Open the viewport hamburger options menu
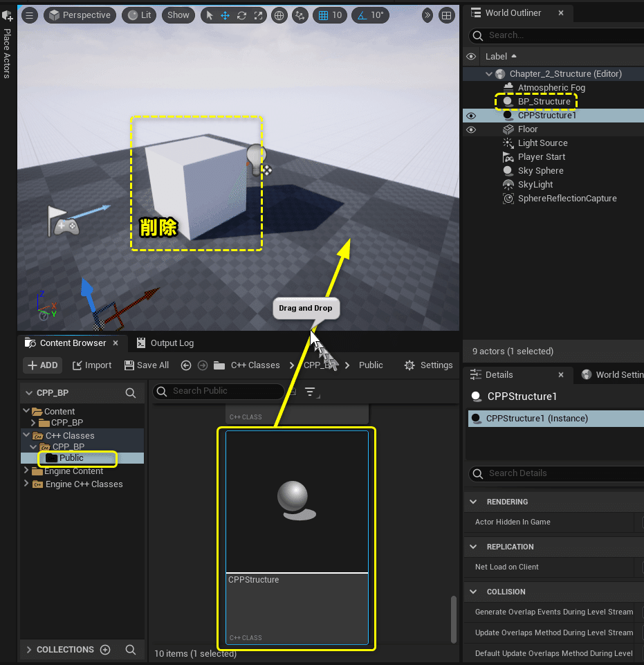Image resolution: width=644 pixels, height=665 pixels. click(x=29, y=15)
